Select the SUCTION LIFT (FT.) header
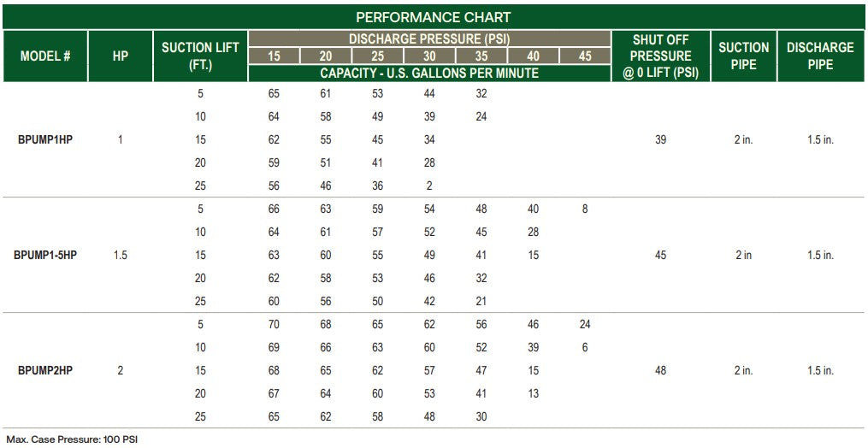The image size is (868, 448). pyautogui.click(x=200, y=56)
